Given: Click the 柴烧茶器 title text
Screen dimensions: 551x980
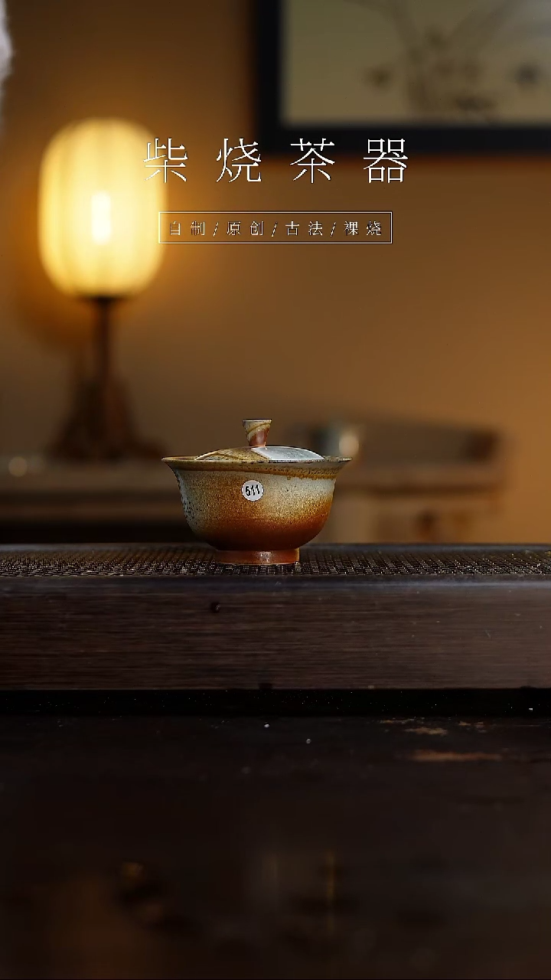Looking at the screenshot, I should coord(275,161).
